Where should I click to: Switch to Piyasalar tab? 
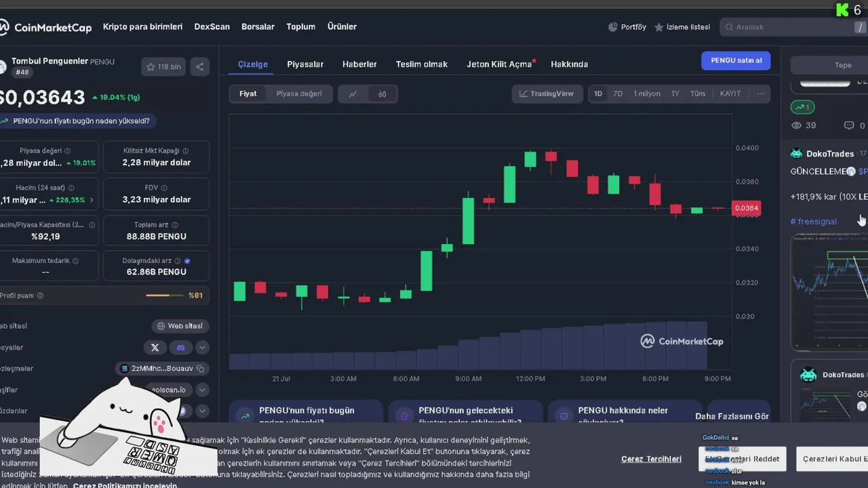pyautogui.click(x=305, y=64)
